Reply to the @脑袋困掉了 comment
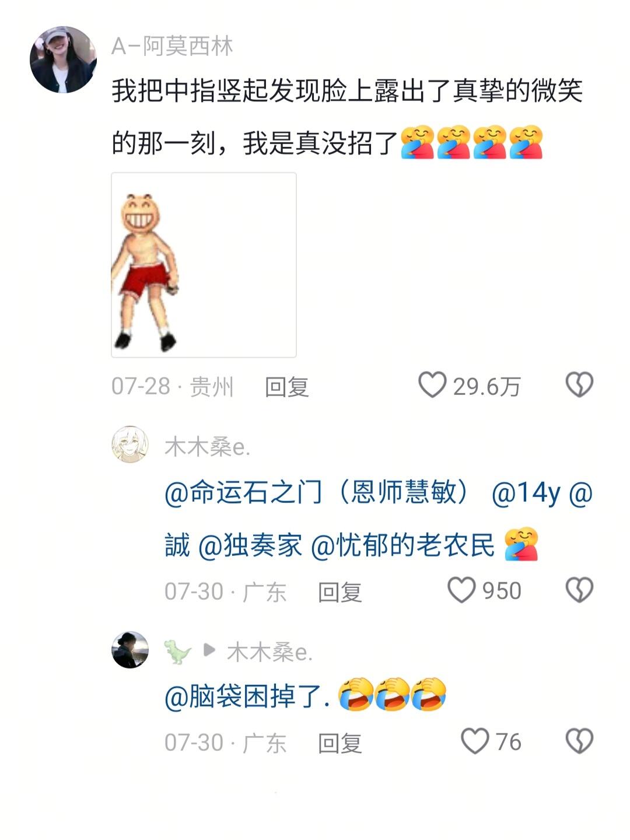 pos(340,743)
